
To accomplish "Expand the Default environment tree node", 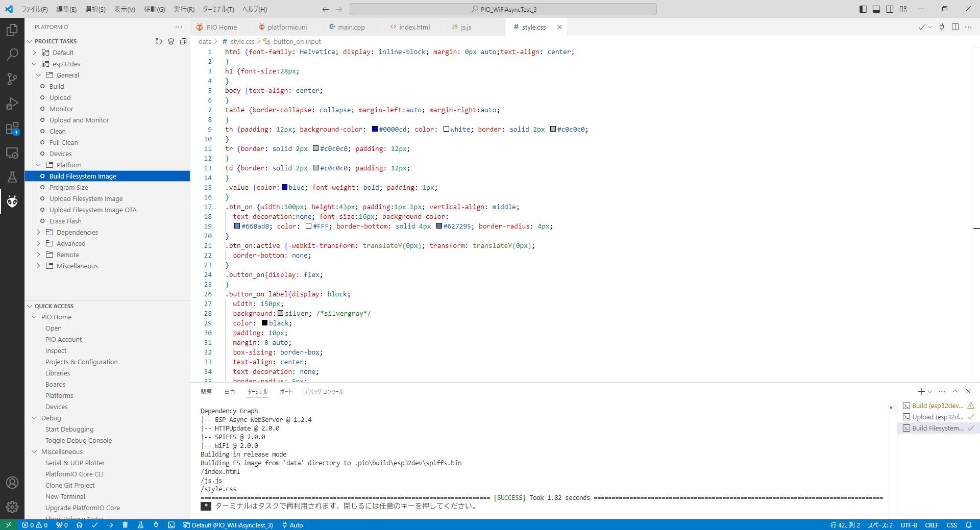I will pyautogui.click(x=34, y=53).
